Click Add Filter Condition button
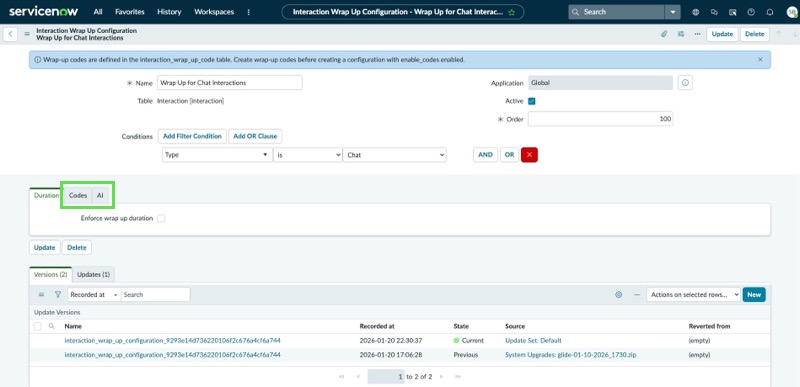800x387 pixels. [x=192, y=136]
